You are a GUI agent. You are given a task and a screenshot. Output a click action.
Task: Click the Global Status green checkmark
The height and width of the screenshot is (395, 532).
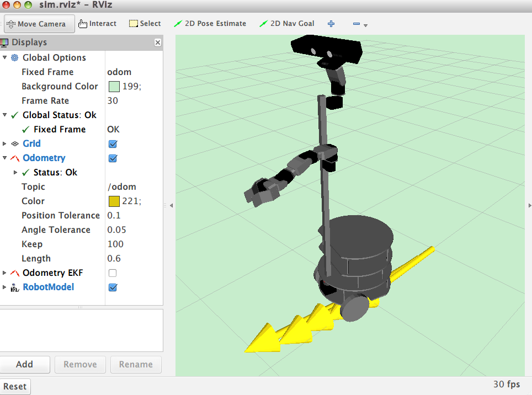(x=14, y=115)
